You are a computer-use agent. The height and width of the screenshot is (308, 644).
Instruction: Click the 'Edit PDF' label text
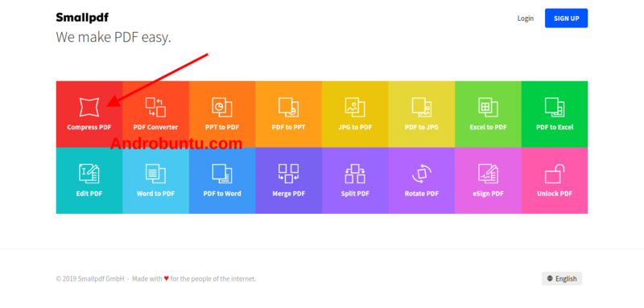coord(89,194)
